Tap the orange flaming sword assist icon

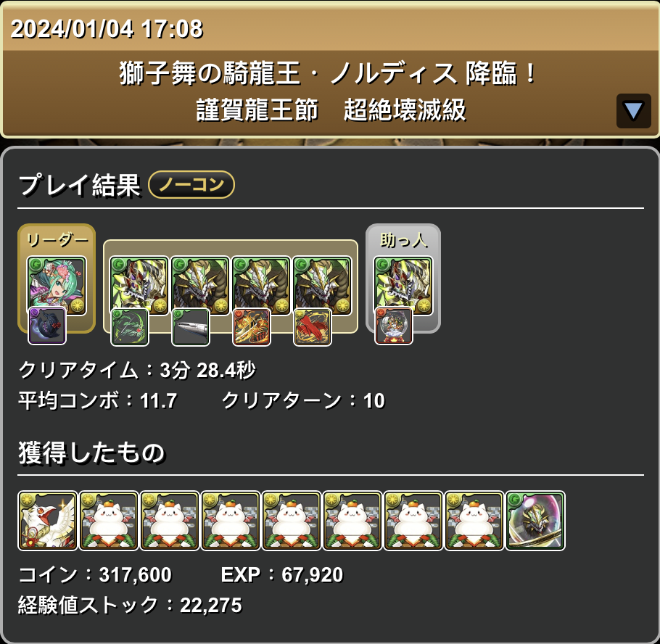[252, 327]
